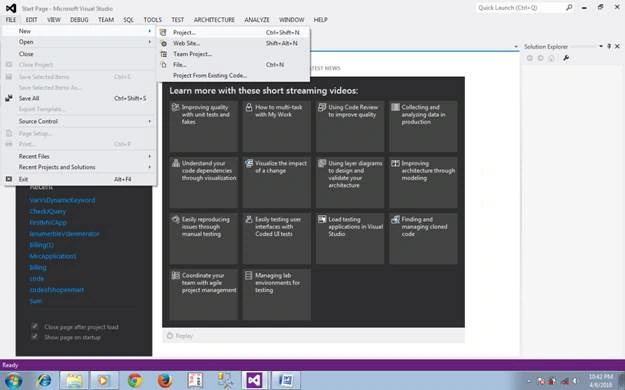Switch to Microsoft Word taskbar icon
This screenshot has height=390, width=625.
tap(285, 381)
